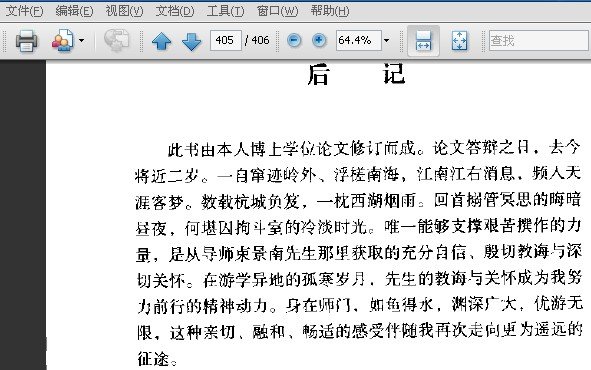Click the text 此书由本人博士学位论文修订而成

point(292,148)
